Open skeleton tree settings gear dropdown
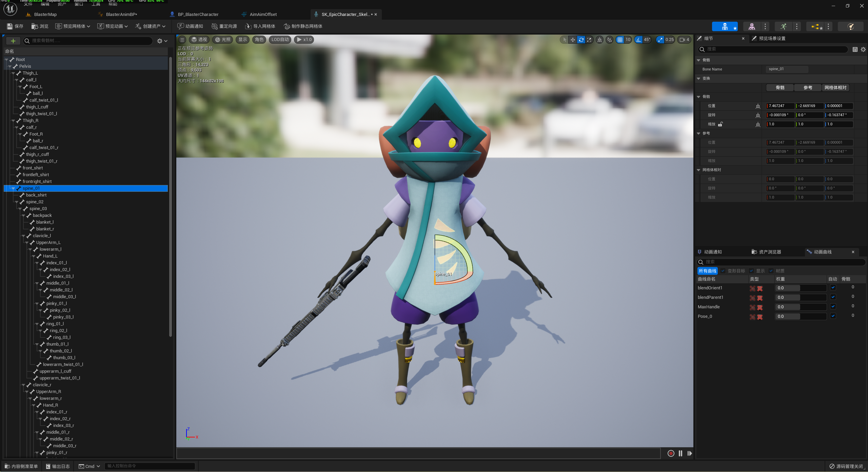The height and width of the screenshot is (472, 868). (162, 41)
